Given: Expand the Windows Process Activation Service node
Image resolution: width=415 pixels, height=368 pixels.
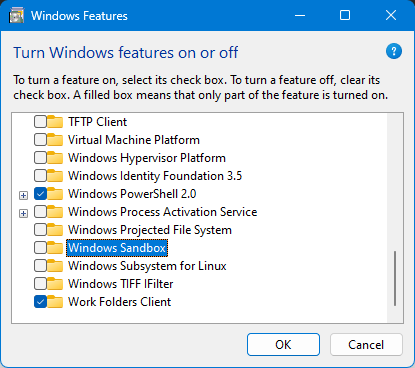Looking at the screenshot, I should tap(23, 213).
